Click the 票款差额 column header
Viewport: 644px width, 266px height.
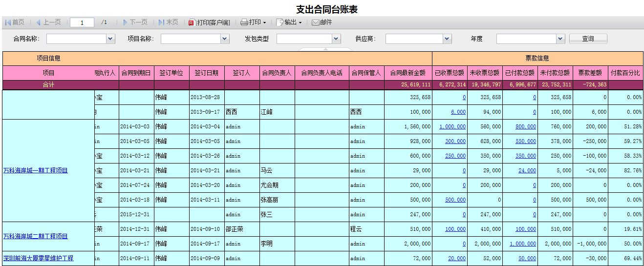[x=590, y=73]
